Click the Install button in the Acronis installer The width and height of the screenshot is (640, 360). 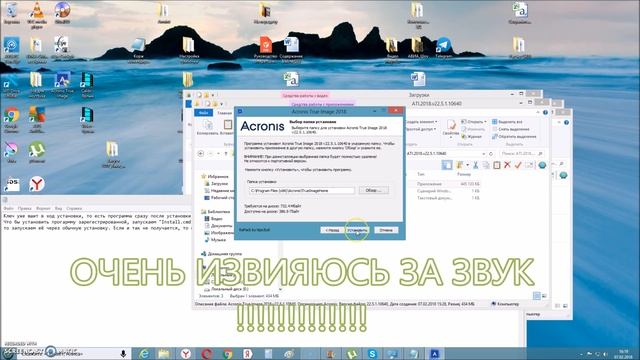(x=357, y=230)
